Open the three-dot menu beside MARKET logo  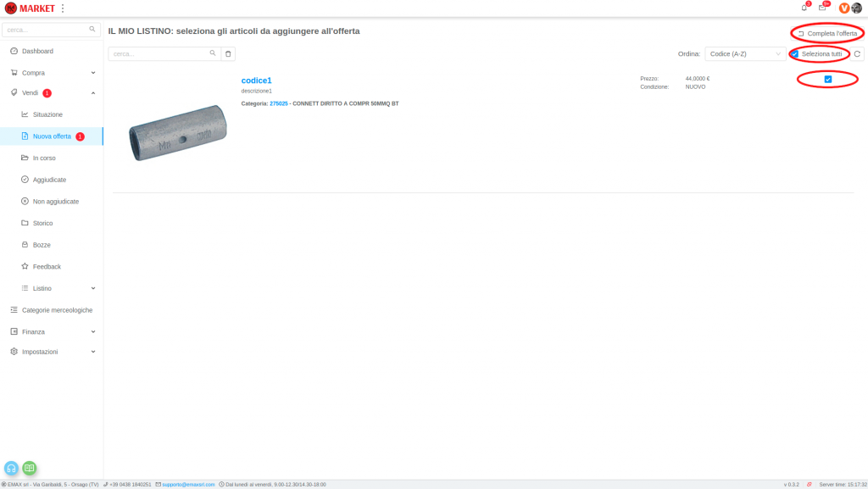[x=63, y=8]
